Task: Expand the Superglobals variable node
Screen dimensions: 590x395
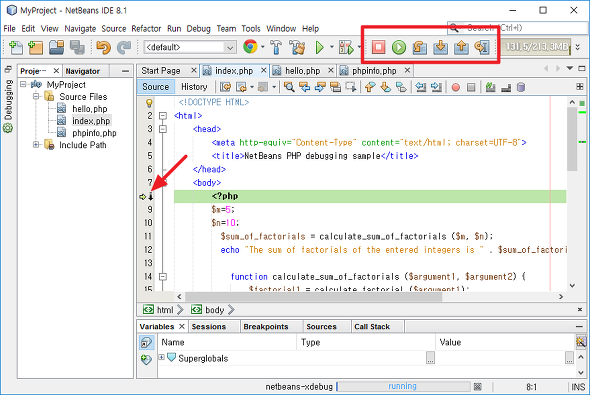Action: pyautogui.click(x=161, y=357)
